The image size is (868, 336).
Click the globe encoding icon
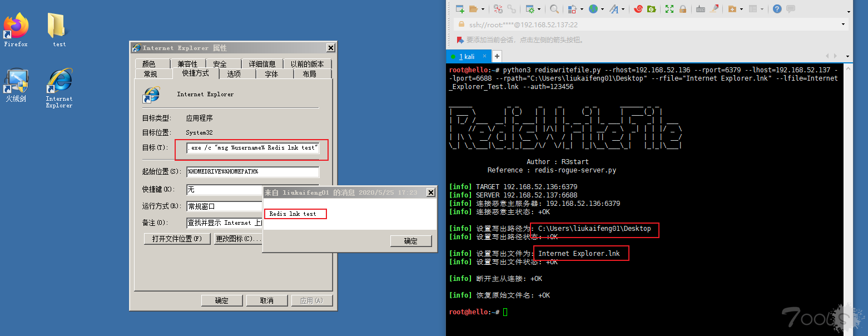[x=593, y=9]
